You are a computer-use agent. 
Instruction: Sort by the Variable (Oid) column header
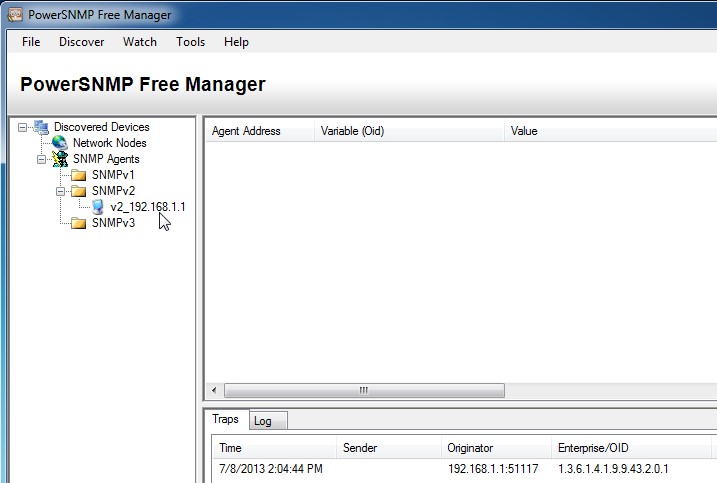(409, 131)
